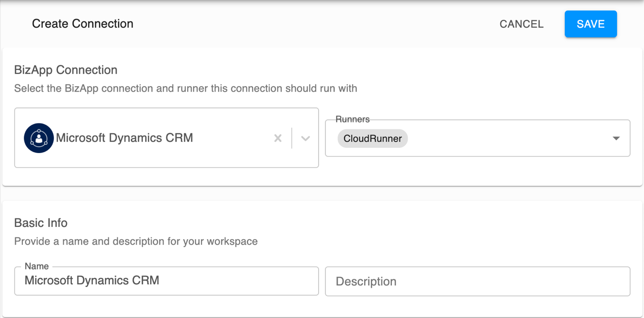Click the 'Provide a name and description' text
Image resolution: width=644 pixels, height=318 pixels.
(x=136, y=242)
